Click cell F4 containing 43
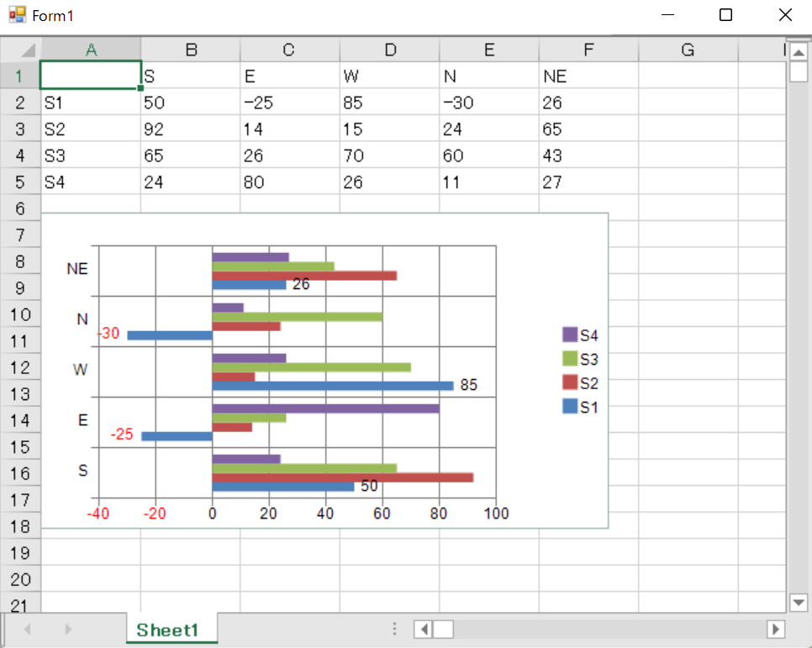This screenshot has height=648, width=812. point(588,155)
